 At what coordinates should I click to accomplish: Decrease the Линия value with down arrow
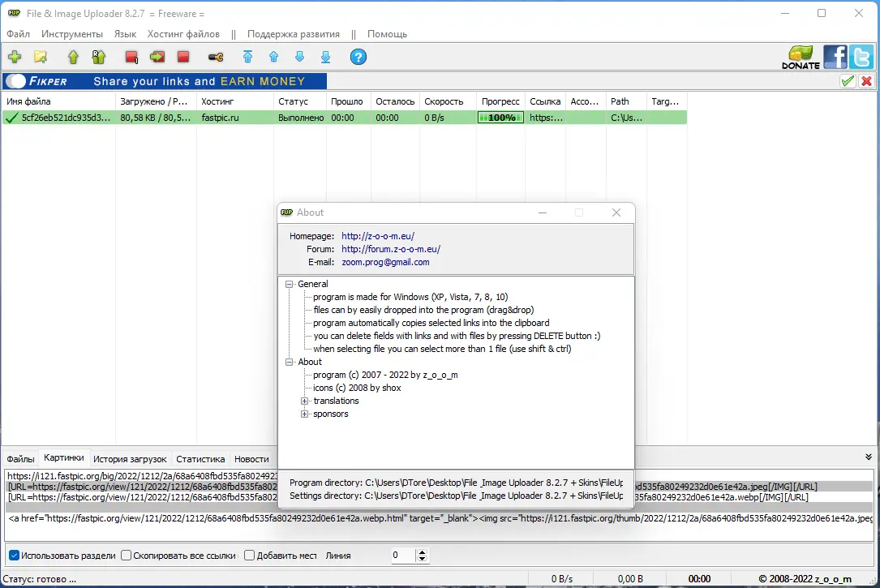pyautogui.click(x=422, y=559)
